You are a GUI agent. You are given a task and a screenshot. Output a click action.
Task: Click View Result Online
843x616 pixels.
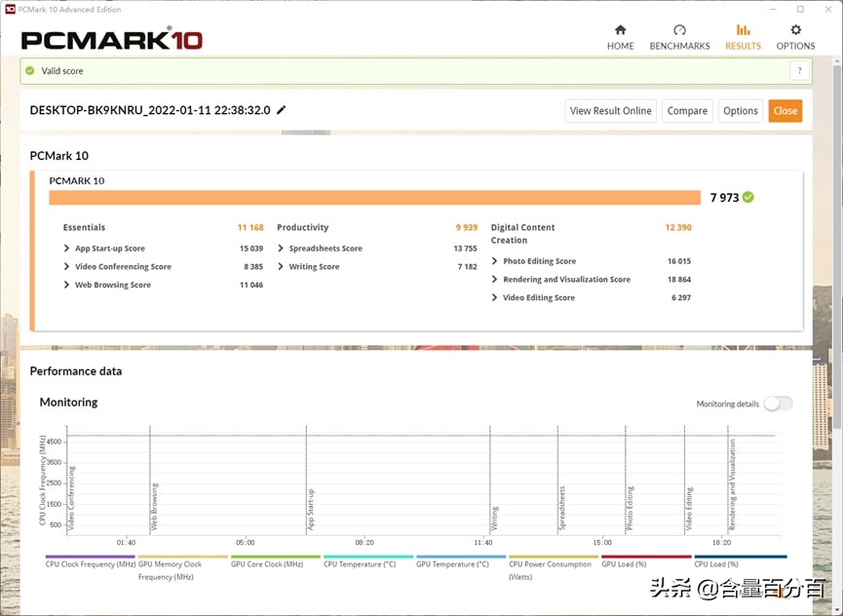pyautogui.click(x=610, y=110)
